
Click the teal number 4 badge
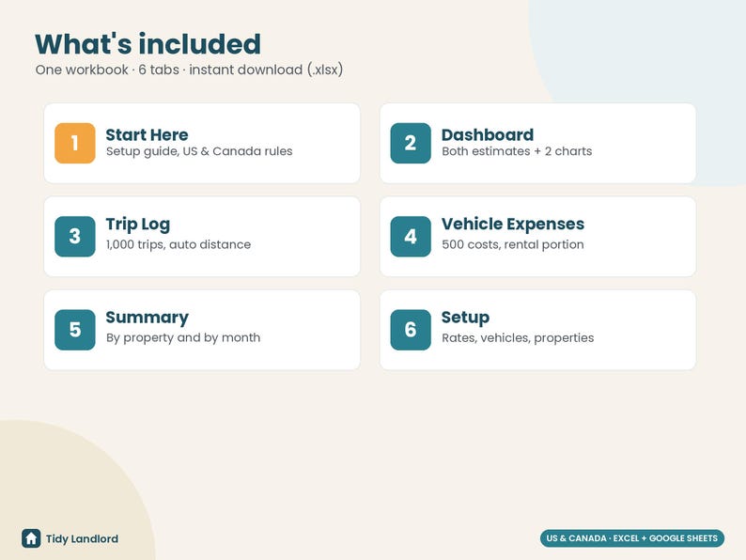click(411, 237)
